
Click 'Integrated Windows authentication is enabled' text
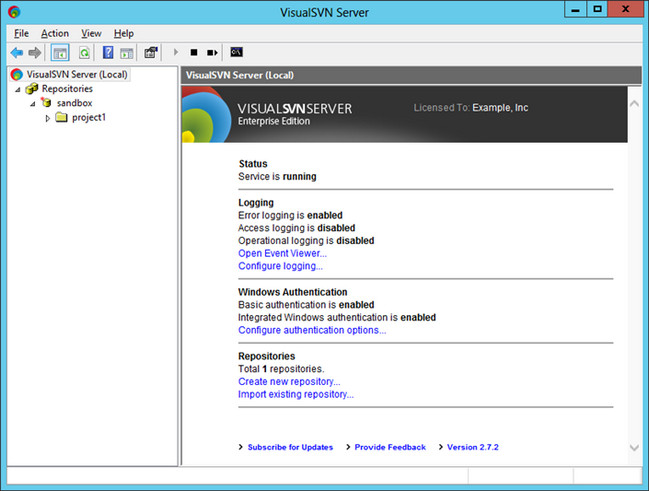[x=337, y=318]
